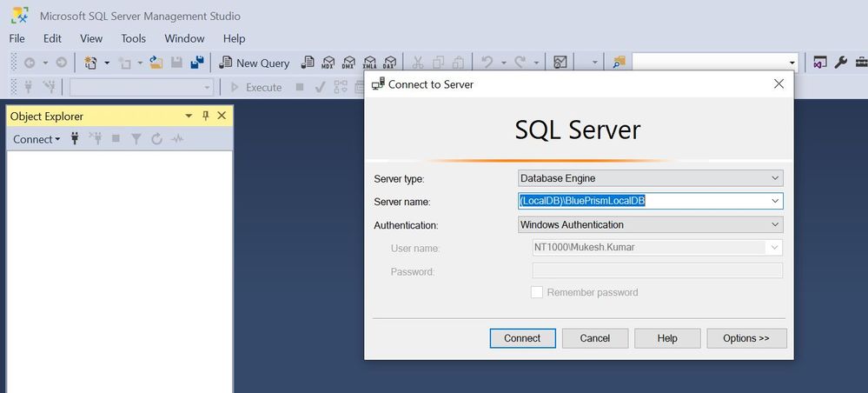Screen dimensions: 868x393
Task: Click the Connect Object Explorer plug icon
Action: [x=75, y=139]
